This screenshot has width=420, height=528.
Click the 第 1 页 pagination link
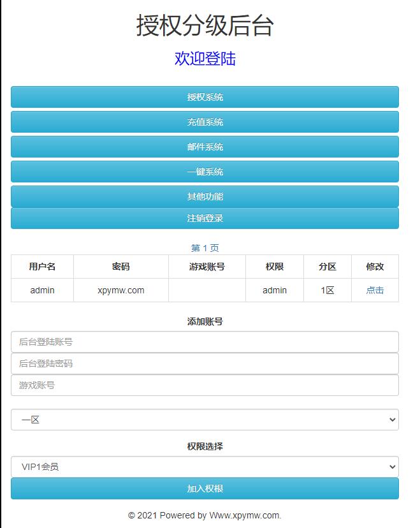click(205, 247)
